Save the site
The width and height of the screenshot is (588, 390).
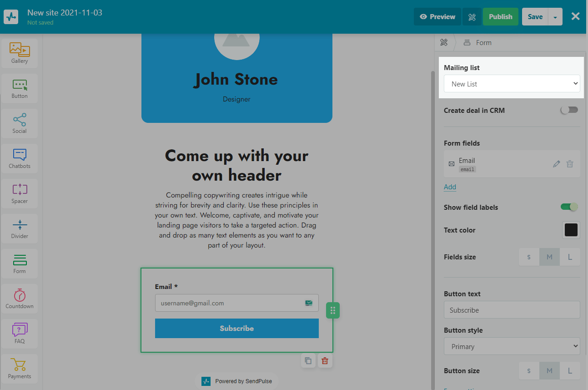[x=535, y=17]
